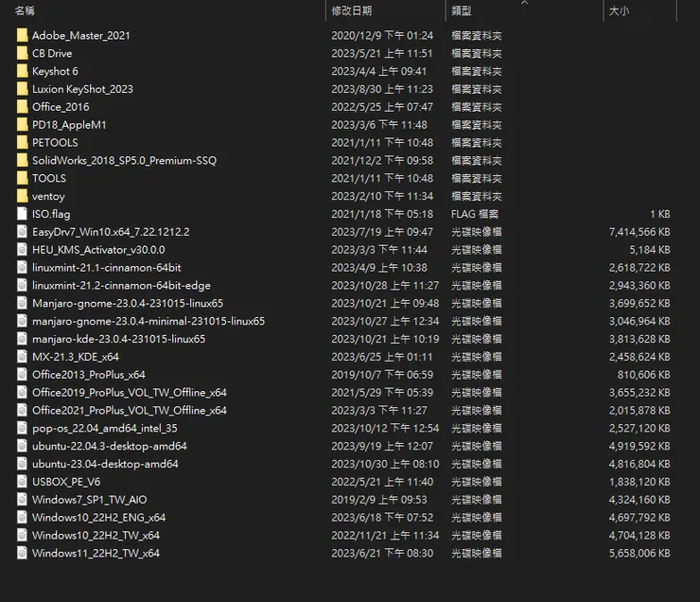Select the EasyDrv7_Win10.x64_7.22.1212.2 file name
Image resolution: width=700 pixels, height=602 pixels.
111,232
